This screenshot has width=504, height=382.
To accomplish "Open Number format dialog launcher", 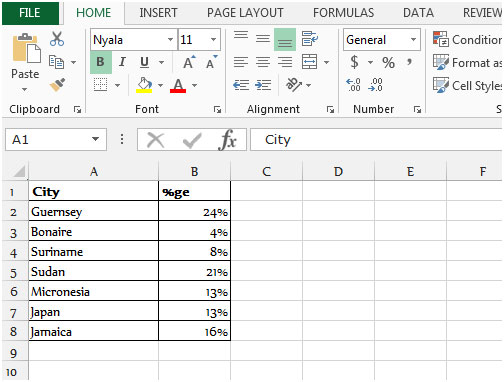I will click(417, 109).
